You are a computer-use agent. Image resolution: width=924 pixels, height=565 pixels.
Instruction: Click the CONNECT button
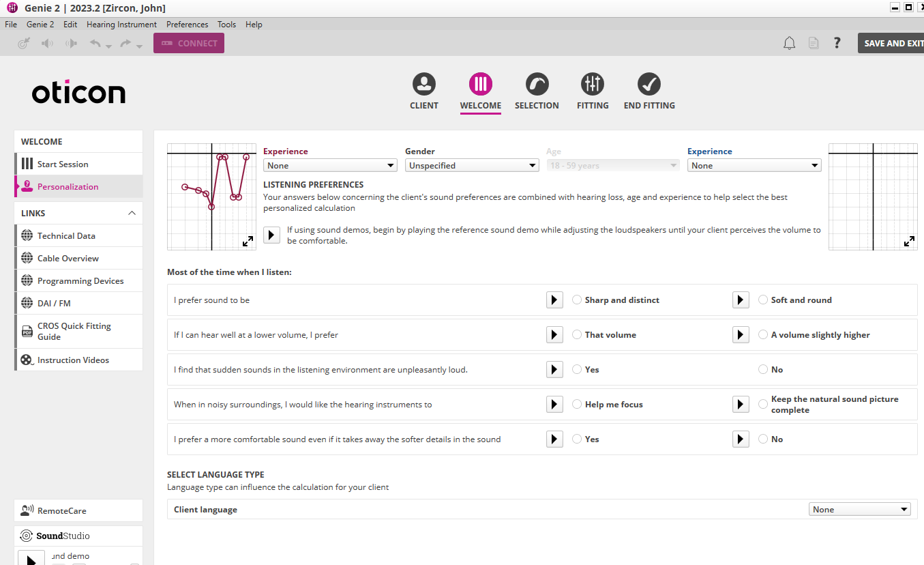pyautogui.click(x=189, y=43)
